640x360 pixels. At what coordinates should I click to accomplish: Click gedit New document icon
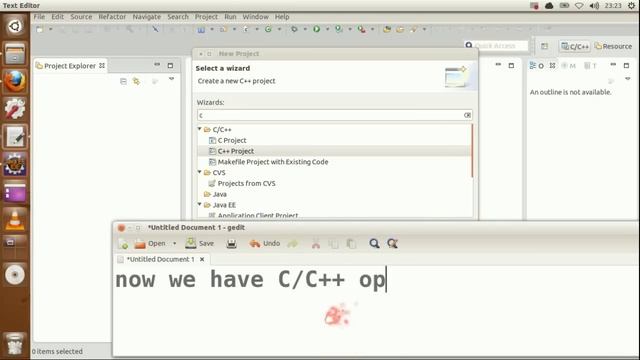(x=123, y=244)
